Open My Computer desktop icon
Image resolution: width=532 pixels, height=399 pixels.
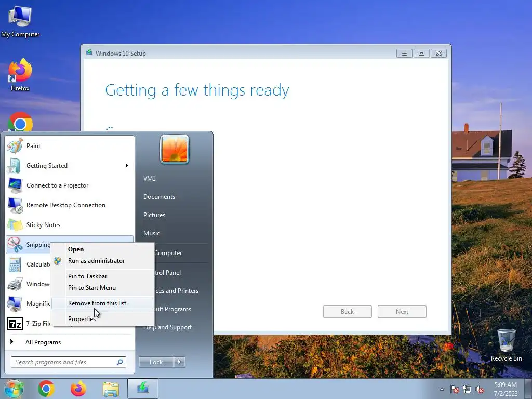20,21
